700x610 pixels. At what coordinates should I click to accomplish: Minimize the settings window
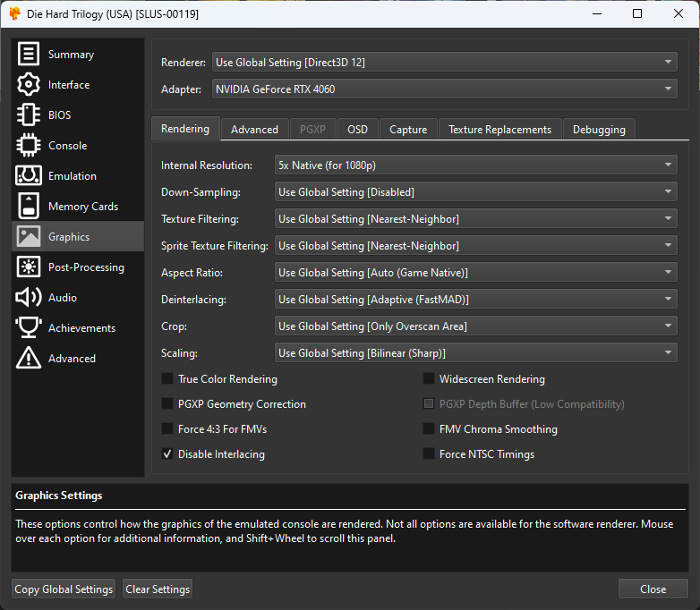(x=597, y=13)
